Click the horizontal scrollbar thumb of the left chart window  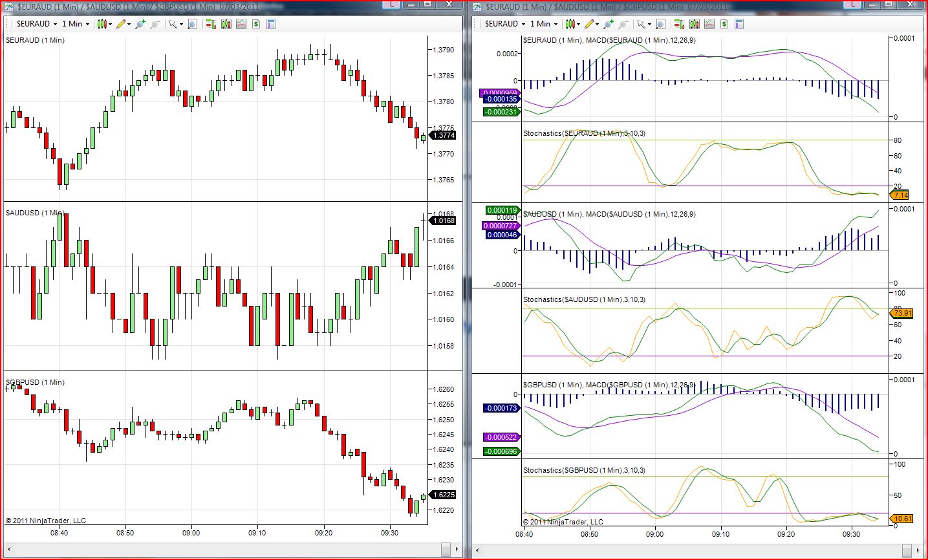coord(446,550)
